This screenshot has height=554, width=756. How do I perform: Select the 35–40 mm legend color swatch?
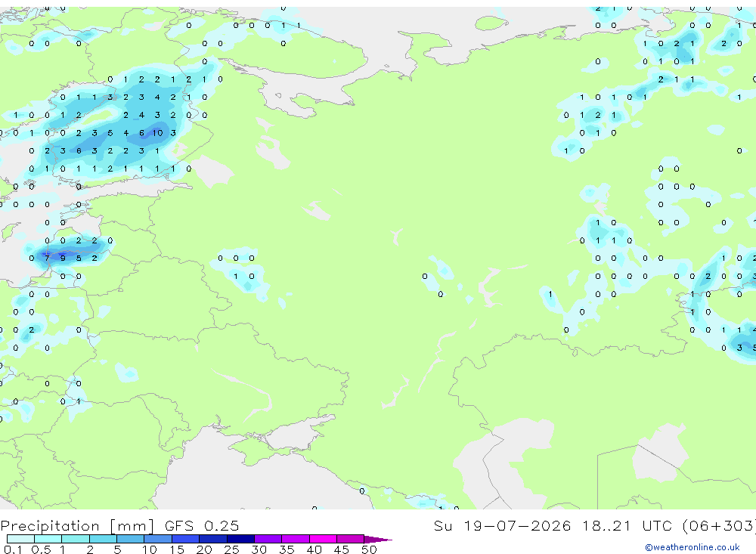tap(296, 539)
